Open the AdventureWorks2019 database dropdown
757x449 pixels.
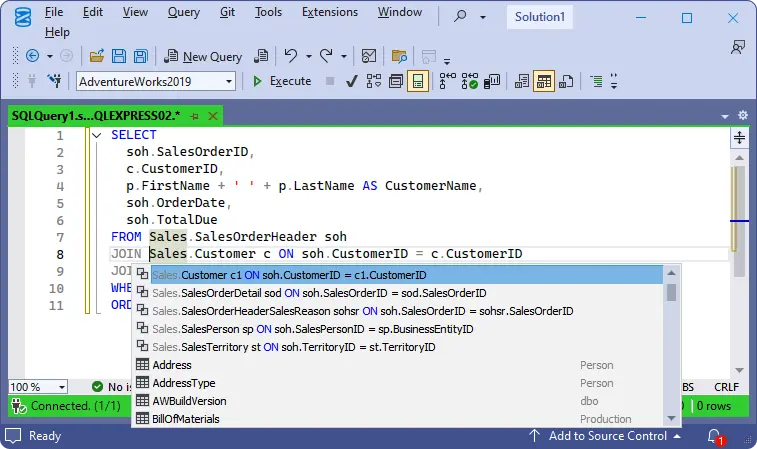[x=229, y=82]
